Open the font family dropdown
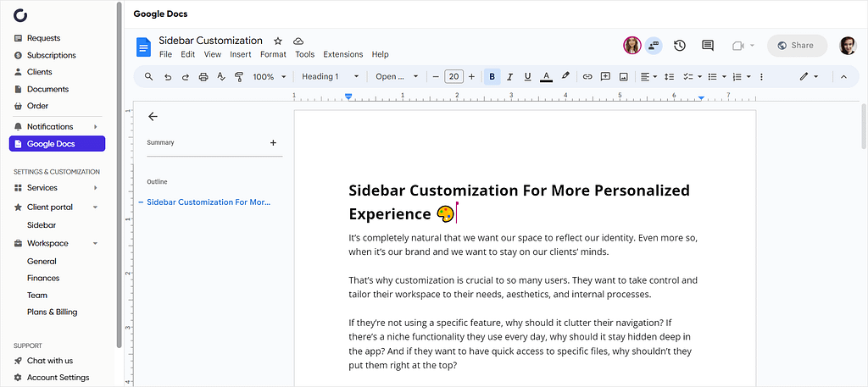 (x=397, y=77)
